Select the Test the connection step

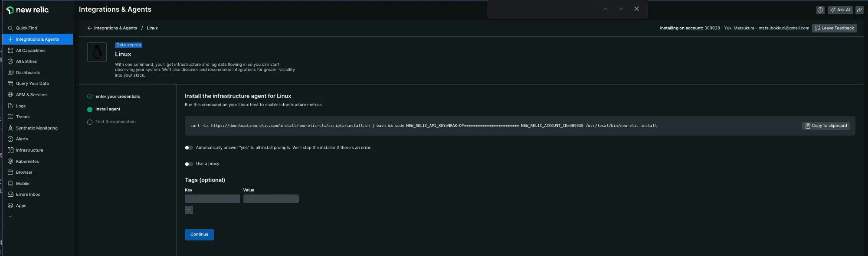115,122
